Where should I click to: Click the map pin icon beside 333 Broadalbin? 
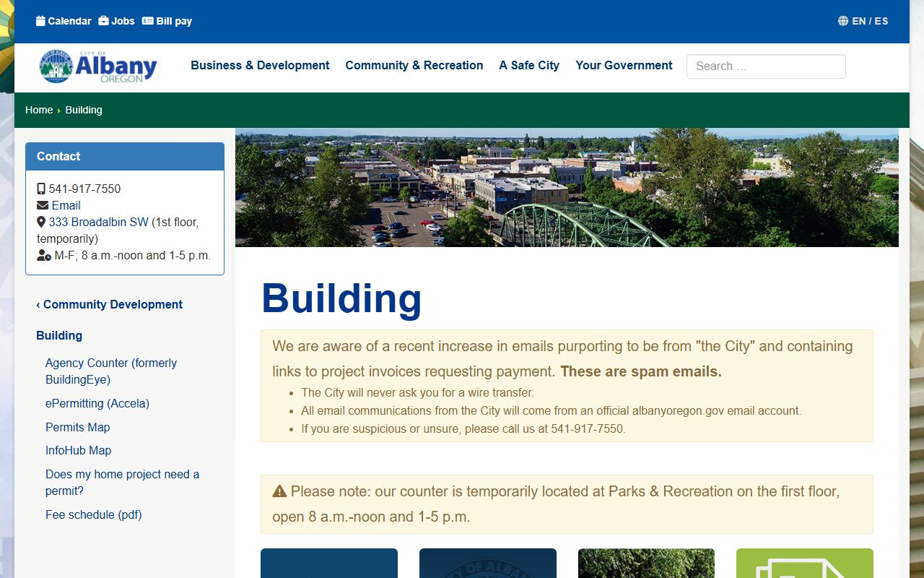[41, 222]
